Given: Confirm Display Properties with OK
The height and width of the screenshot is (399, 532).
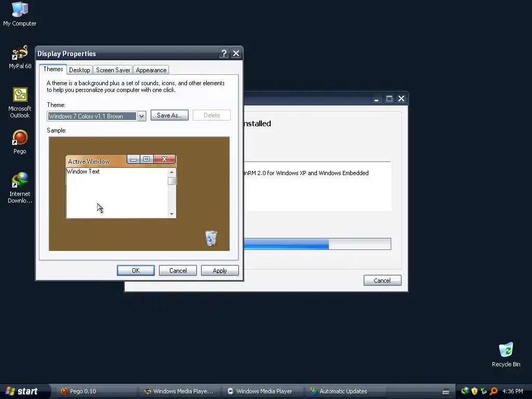Looking at the screenshot, I should [136, 270].
